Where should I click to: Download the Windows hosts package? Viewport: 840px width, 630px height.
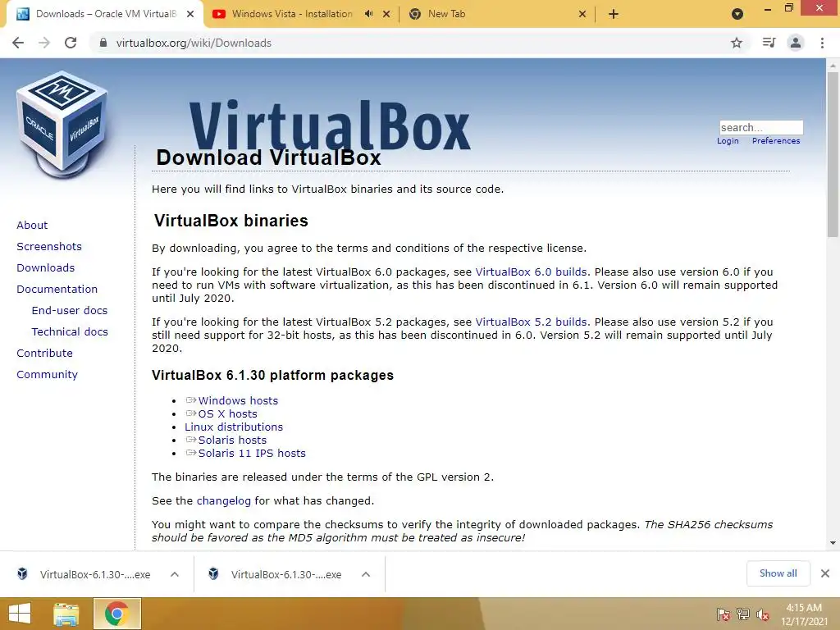click(x=238, y=400)
